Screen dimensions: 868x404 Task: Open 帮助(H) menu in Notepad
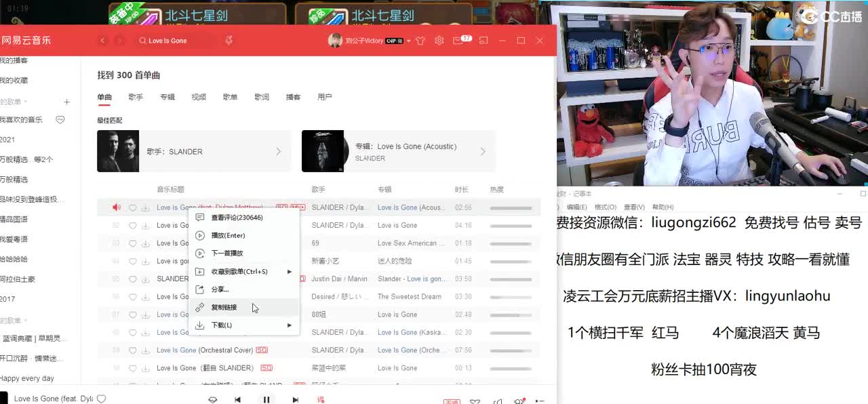(x=663, y=207)
